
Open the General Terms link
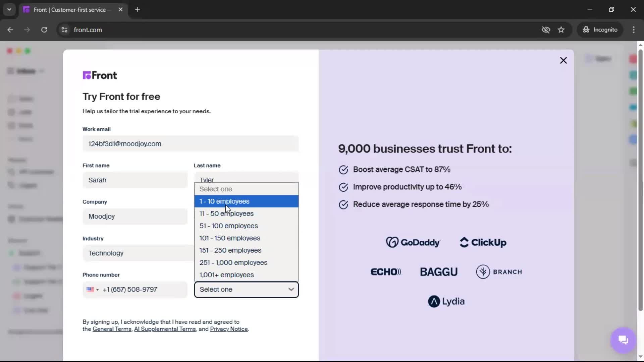(x=112, y=329)
